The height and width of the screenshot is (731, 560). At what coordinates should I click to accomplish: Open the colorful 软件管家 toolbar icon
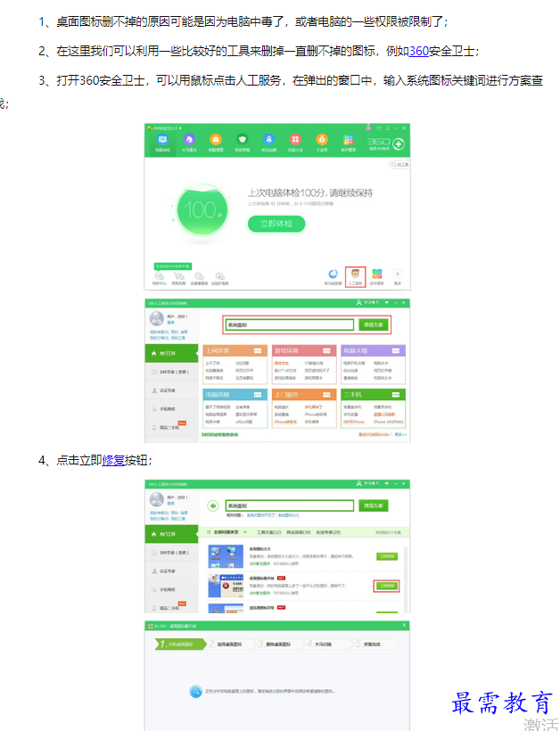coord(349,139)
